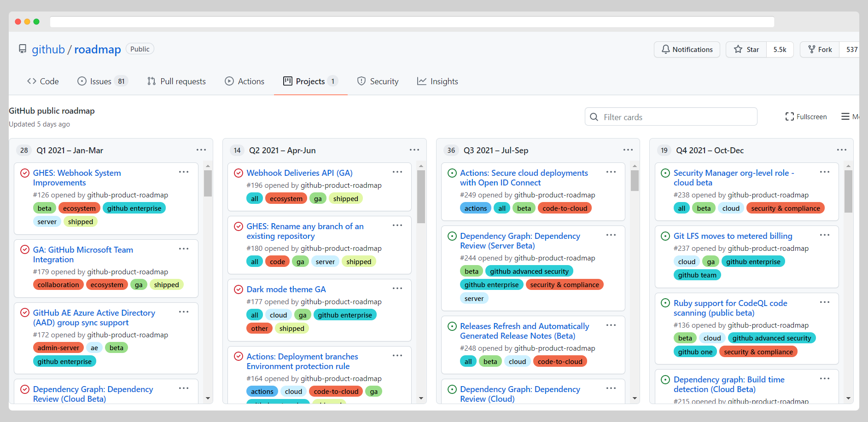Fork the roadmap repository
Screen dimensions: 868x422
(820, 49)
